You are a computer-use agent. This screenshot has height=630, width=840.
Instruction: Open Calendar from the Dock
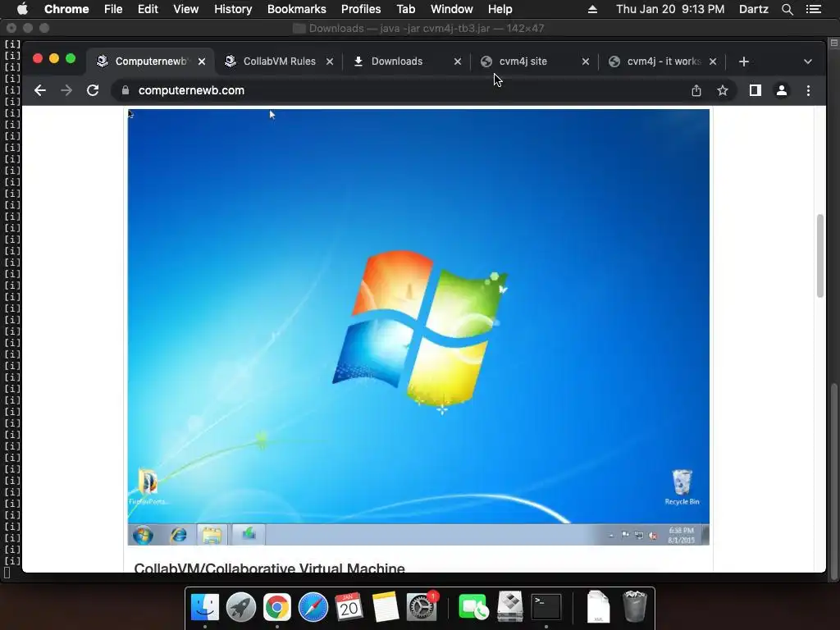pos(349,608)
